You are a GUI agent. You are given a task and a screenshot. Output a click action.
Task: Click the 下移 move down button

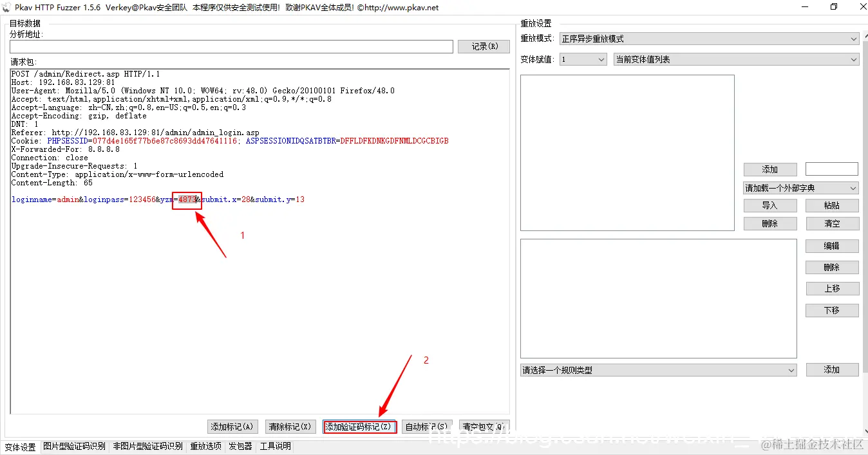click(x=832, y=310)
